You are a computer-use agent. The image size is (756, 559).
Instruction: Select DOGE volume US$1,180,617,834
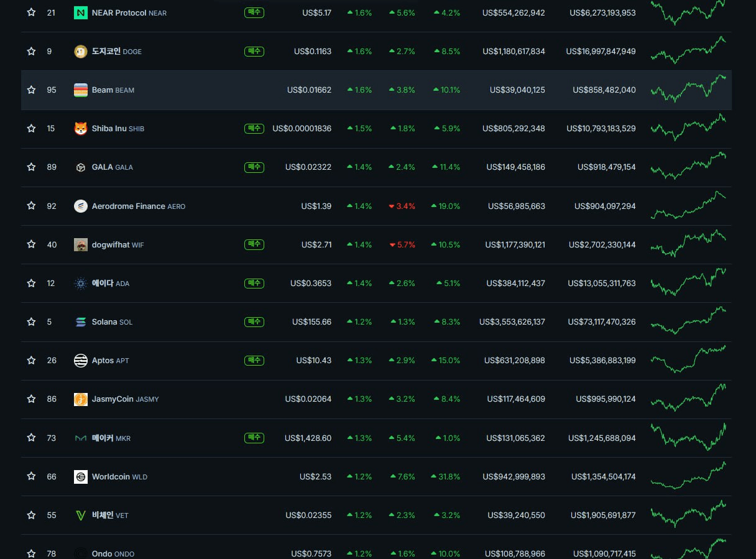(514, 51)
